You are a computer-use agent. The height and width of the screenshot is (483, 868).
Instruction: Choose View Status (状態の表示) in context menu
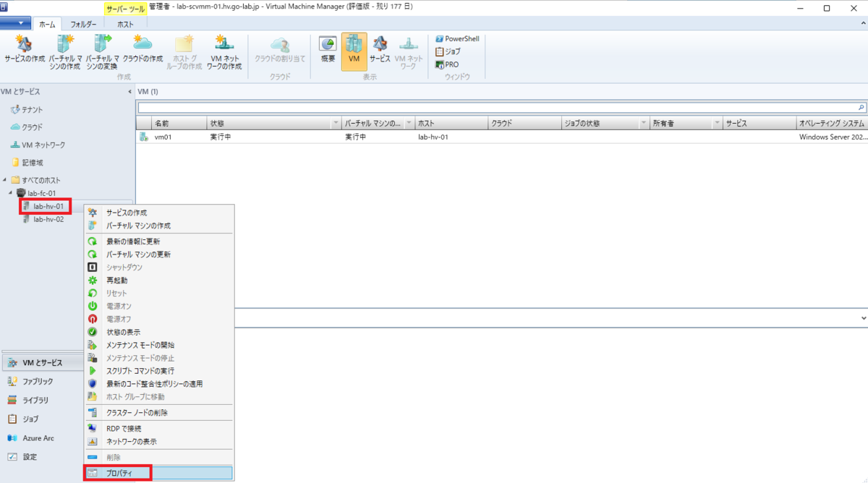[159, 332]
